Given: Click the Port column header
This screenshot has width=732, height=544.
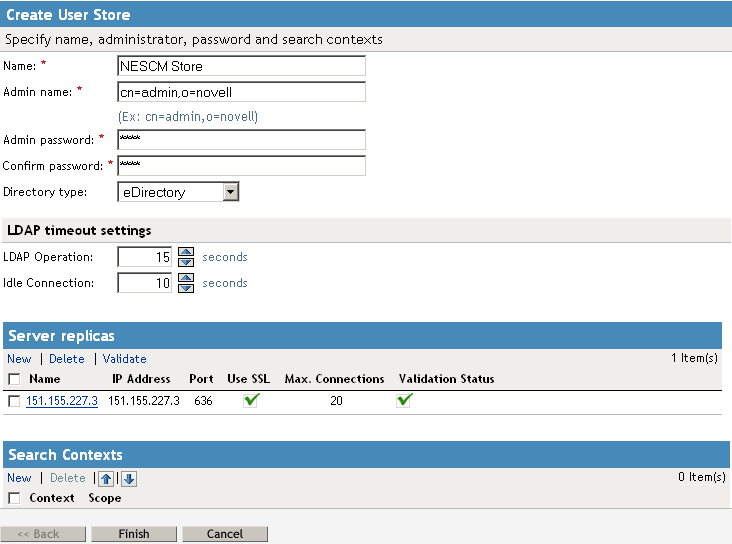Looking at the screenshot, I should [201, 379].
